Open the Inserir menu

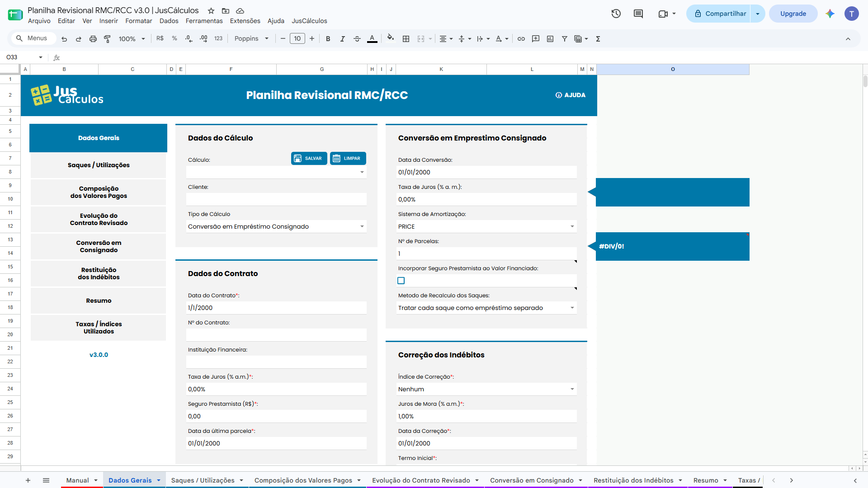pyautogui.click(x=108, y=21)
